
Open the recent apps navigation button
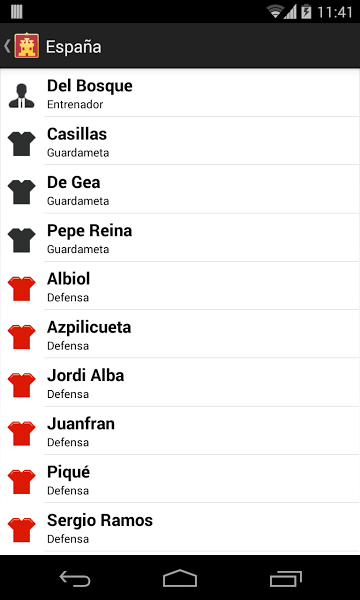285,578
